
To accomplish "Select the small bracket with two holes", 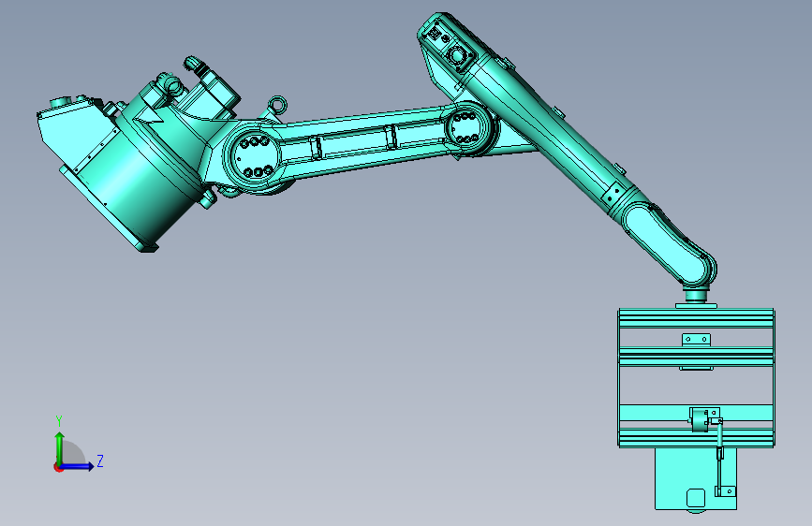I will click(696, 340).
